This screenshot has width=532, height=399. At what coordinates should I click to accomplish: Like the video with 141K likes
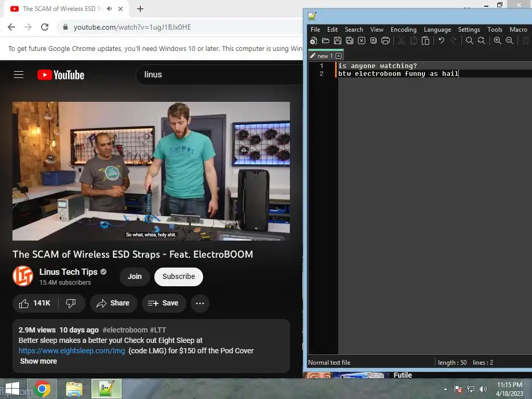point(35,303)
